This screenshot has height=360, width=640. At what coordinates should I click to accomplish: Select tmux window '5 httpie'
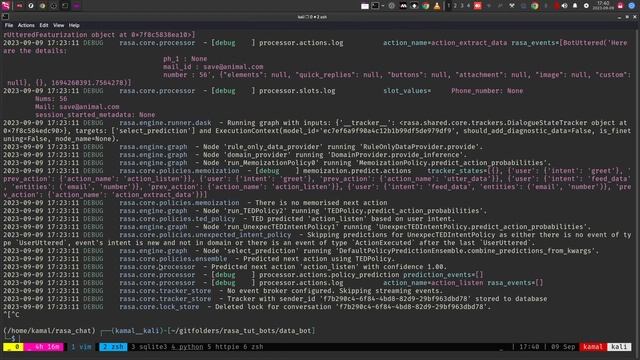click(x=223, y=347)
